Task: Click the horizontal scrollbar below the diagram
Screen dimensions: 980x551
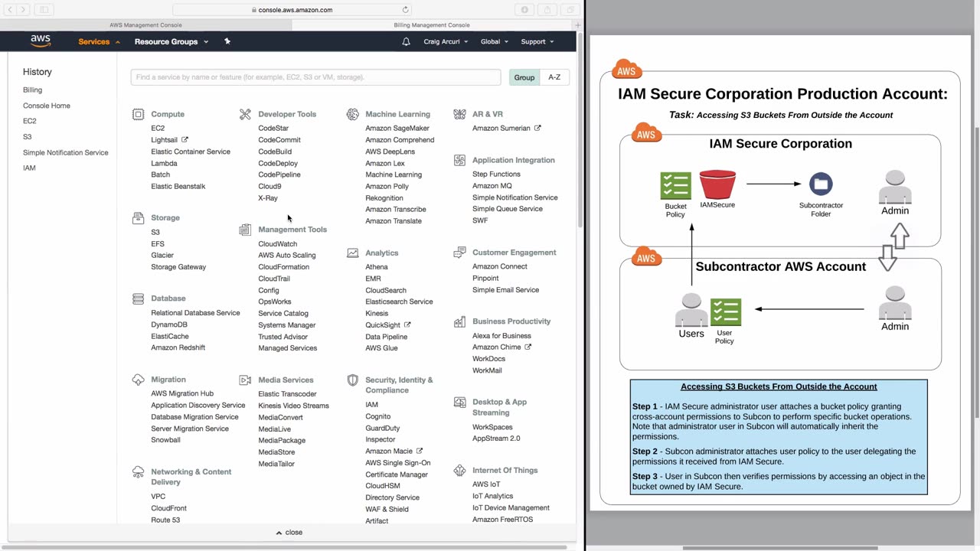Action: pyautogui.click(x=780, y=548)
